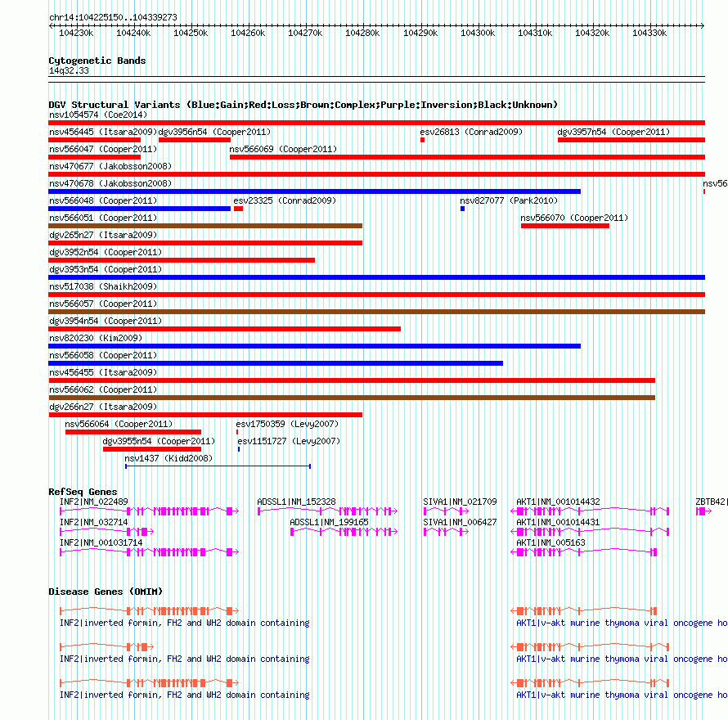Select the nsv827077 (Park2010) blue marker
Image resolution: width=728 pixels, height=720 pixels.
pos(462,209)
